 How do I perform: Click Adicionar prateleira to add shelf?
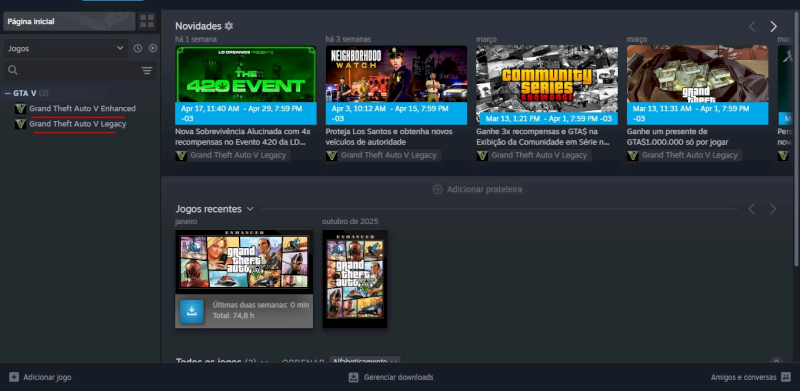coord(478,189)
